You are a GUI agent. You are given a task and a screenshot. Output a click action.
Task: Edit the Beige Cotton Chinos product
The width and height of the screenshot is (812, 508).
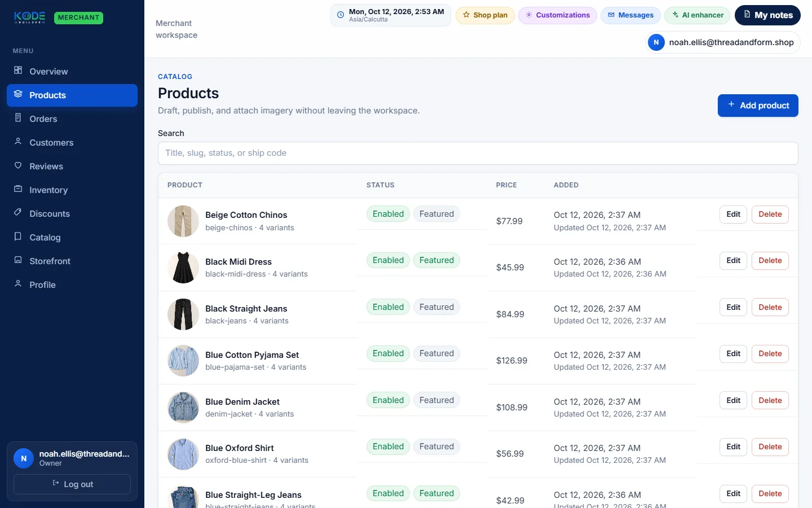(734, 214)
